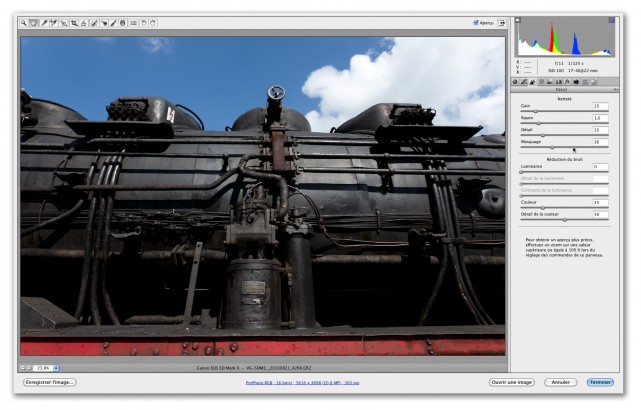Click the Détail de la couleur value field
641x410 pixels.
pos(600,214)
